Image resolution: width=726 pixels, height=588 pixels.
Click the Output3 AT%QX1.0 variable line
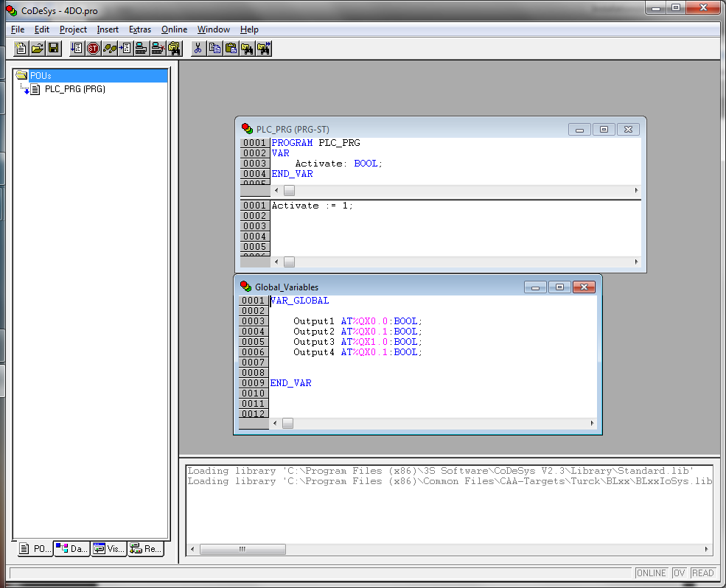[x=358, y=342]
